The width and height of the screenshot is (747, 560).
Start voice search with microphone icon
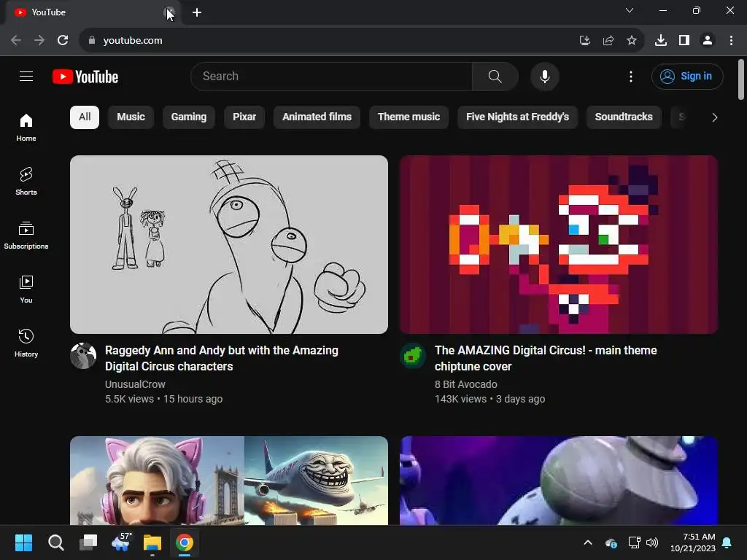pos(544,76)
